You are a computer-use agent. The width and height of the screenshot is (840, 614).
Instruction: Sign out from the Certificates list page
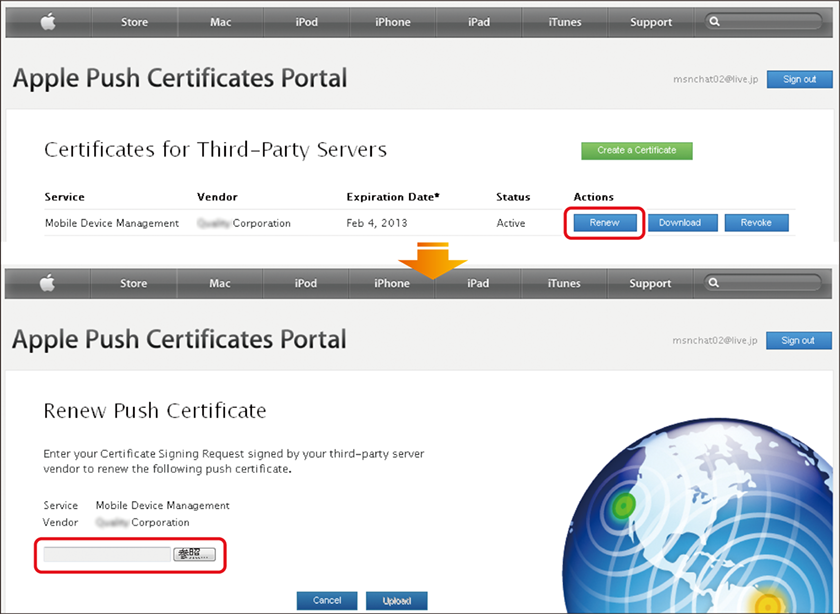click(x=799, y=79)
